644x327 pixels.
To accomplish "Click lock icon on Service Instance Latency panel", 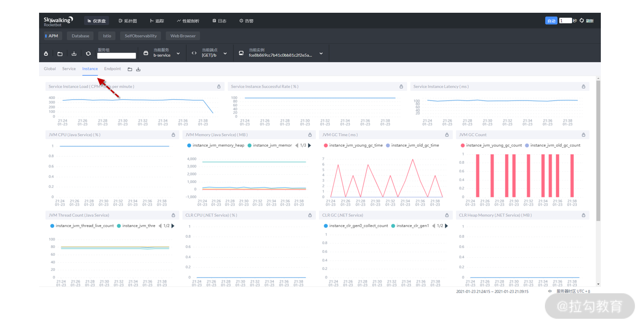I will (x=584, y=86).
